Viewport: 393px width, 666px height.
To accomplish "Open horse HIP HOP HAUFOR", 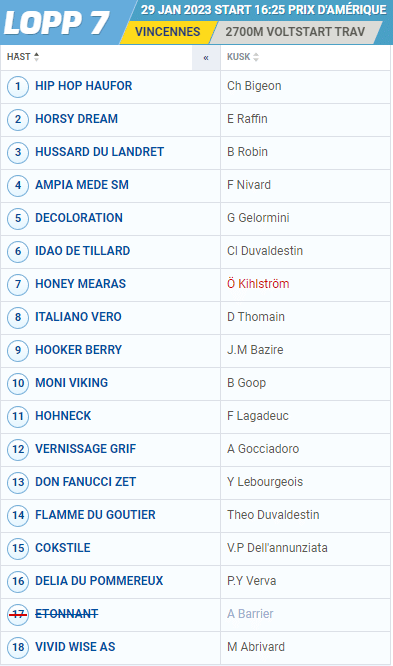I will (x=84, y=86).
